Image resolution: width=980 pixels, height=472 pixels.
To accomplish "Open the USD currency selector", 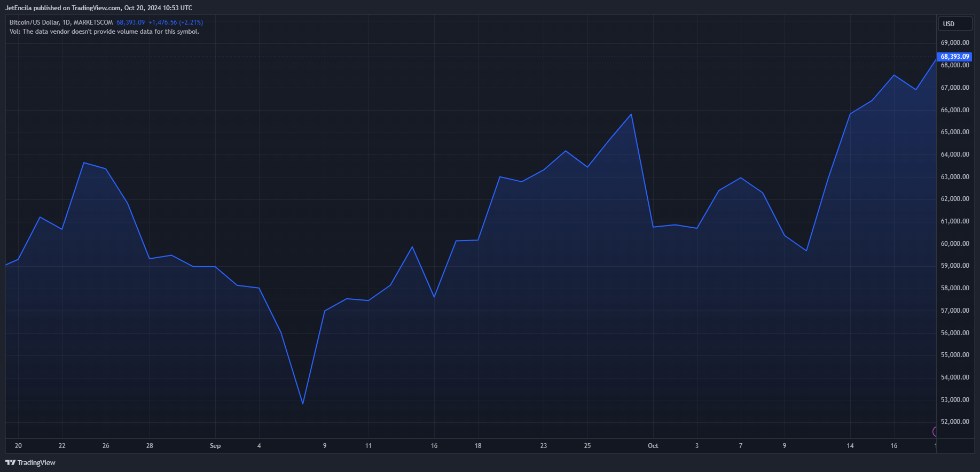I will point(955,24).
